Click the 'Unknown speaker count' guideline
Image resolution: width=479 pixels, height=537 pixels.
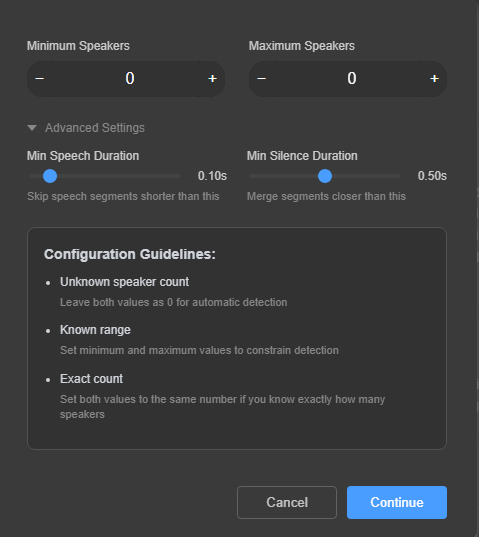click(124, 282)
